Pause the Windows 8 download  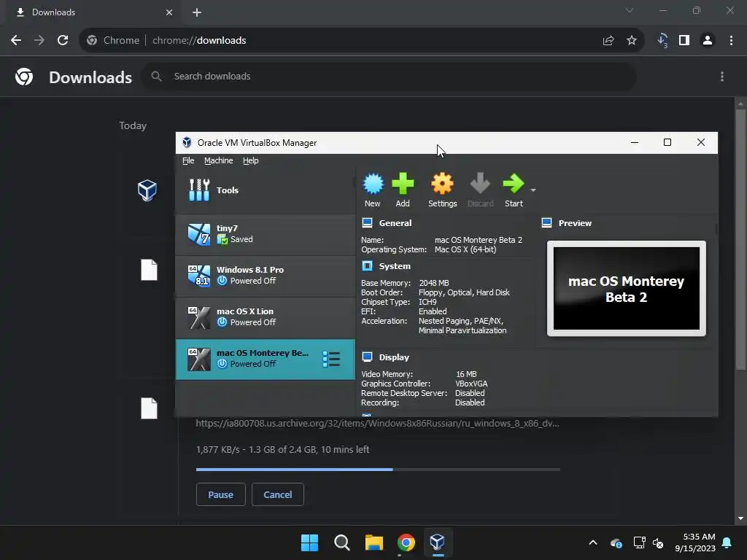[220, 494]
